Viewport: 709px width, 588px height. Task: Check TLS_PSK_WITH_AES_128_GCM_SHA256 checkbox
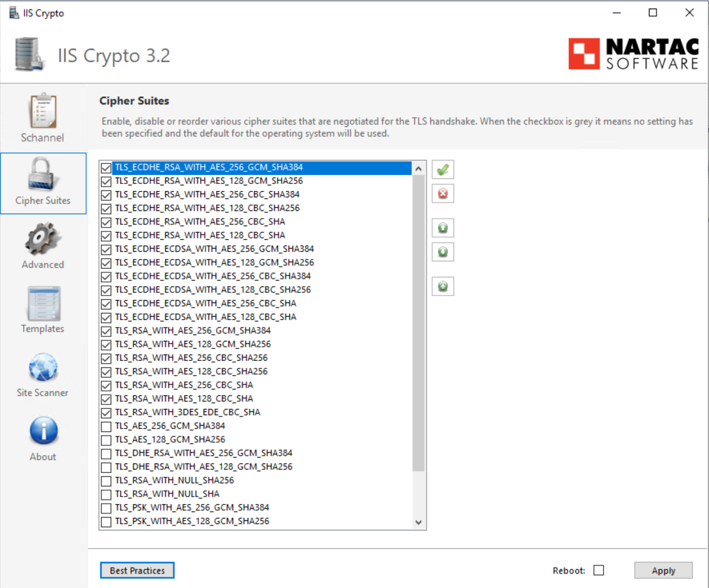[106, 522]
